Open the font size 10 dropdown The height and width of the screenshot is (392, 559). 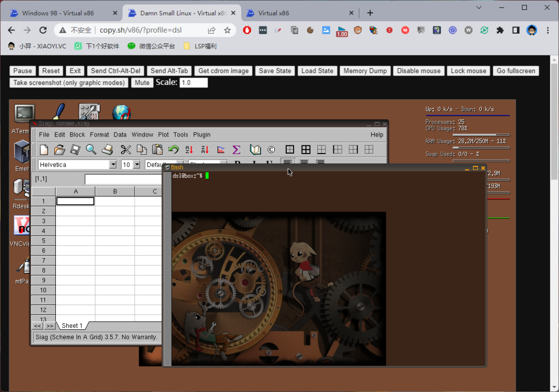pyautogui.click(x=130, y=164)
